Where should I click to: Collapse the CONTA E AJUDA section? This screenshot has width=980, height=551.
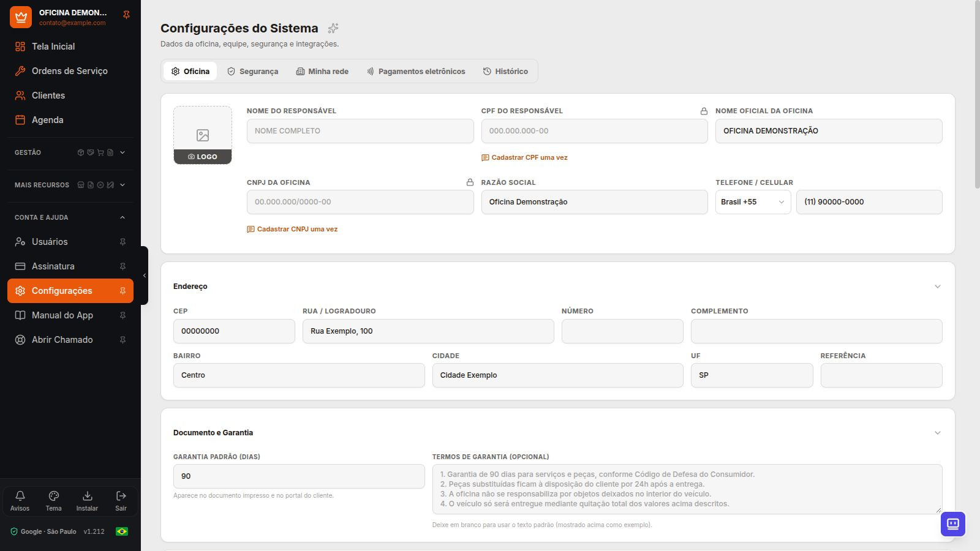(x=70, y=217)
